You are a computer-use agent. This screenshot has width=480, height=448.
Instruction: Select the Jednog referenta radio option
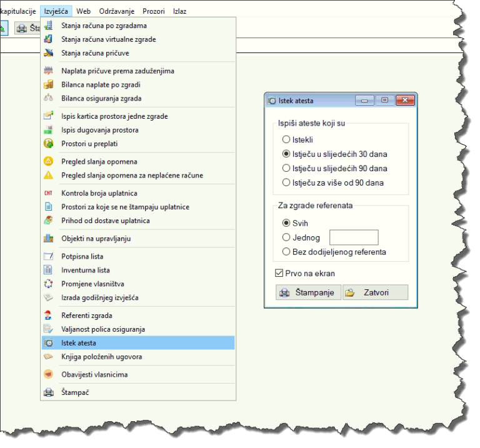point(286,237)
